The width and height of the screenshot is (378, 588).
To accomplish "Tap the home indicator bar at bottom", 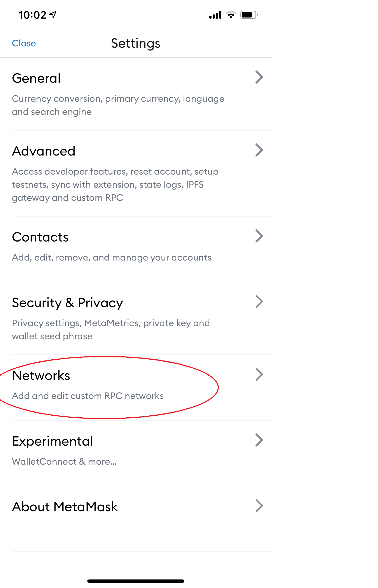I will tap(136, 581).
